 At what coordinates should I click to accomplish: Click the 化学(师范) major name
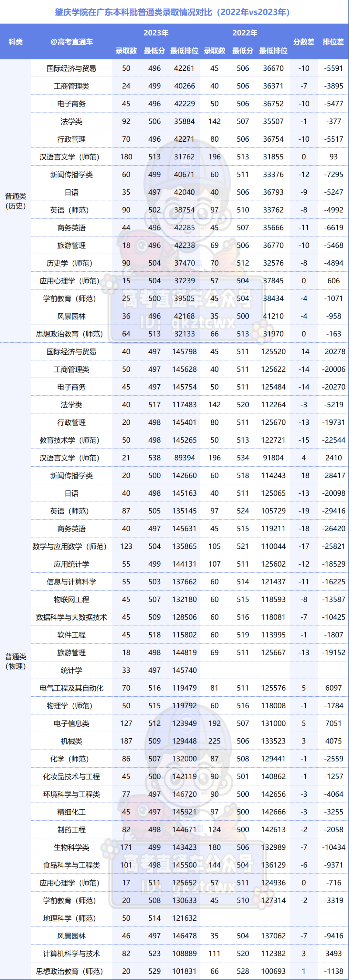point(72,759)
